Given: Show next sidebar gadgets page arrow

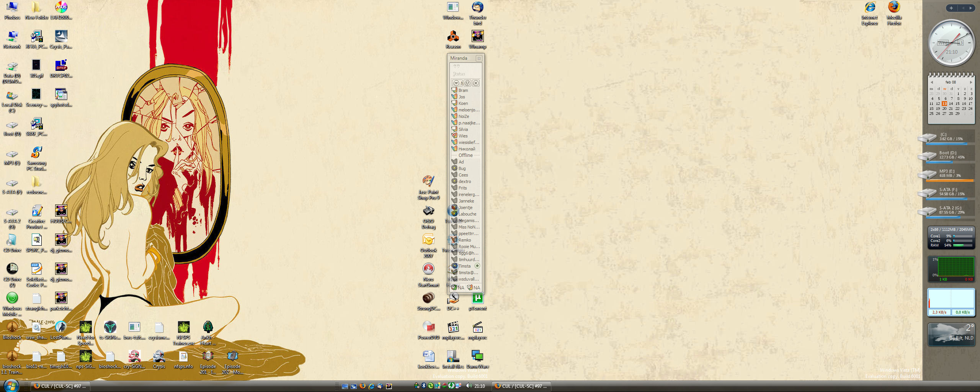Looking at the screenshot, I should [x=970, y=8].
